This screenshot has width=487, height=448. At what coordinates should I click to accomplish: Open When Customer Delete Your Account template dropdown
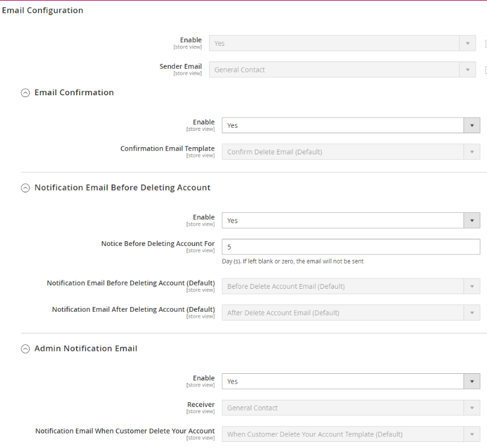[351, 434]
